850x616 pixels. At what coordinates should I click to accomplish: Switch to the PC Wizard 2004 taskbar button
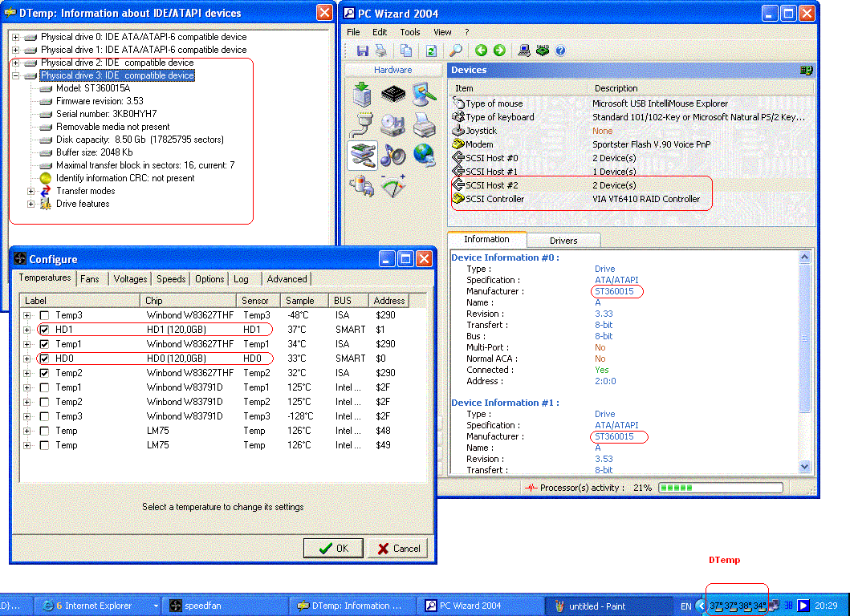pos(480,606)
